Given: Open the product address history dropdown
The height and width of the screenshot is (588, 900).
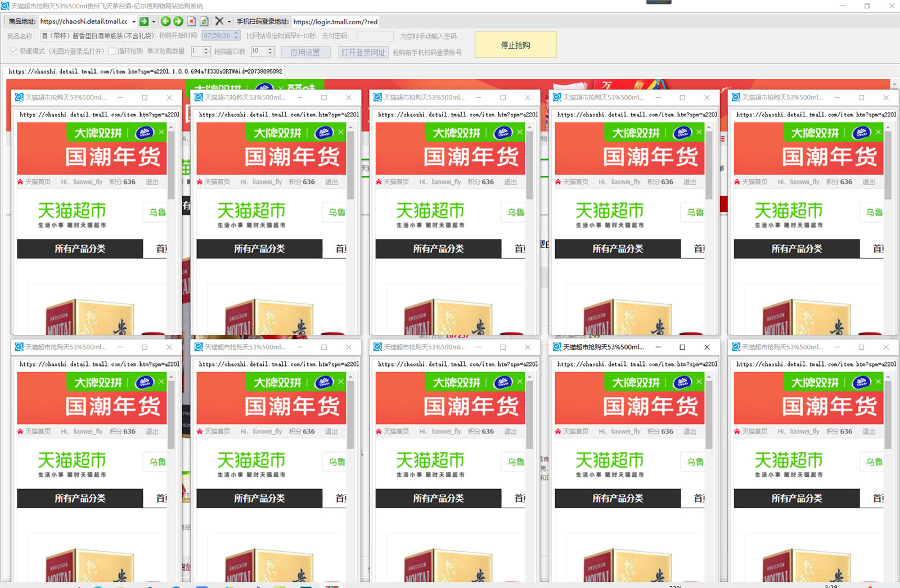Looking at the screenshot, I should tap(133, 22).
